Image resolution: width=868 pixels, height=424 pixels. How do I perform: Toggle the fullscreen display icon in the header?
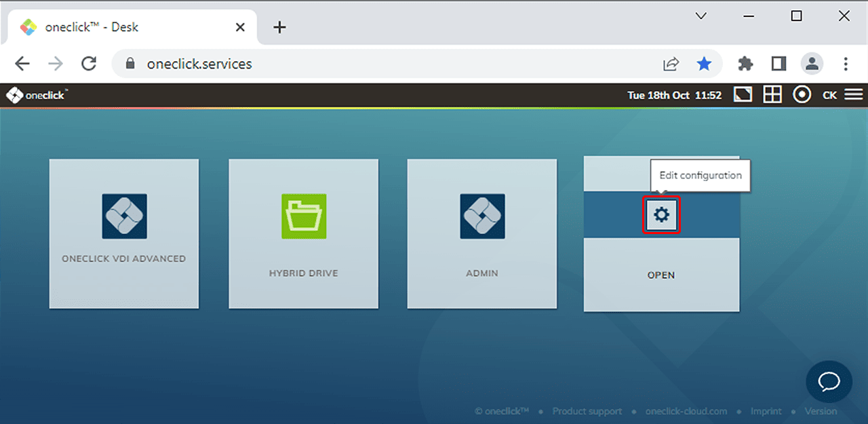click(743, 95)
